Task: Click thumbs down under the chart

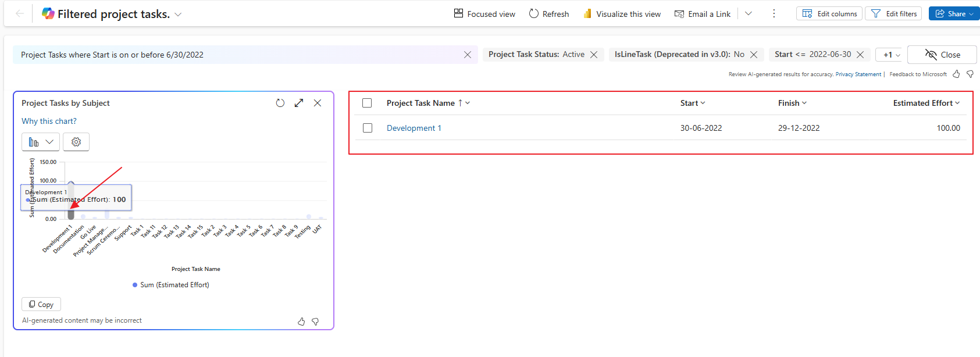Action: [315, 322]
